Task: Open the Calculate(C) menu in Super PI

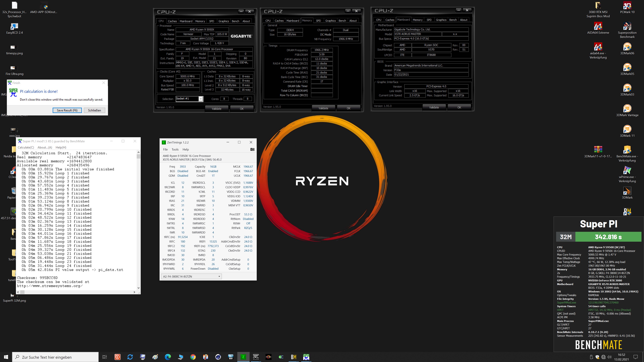Action: tap(26, 147)
